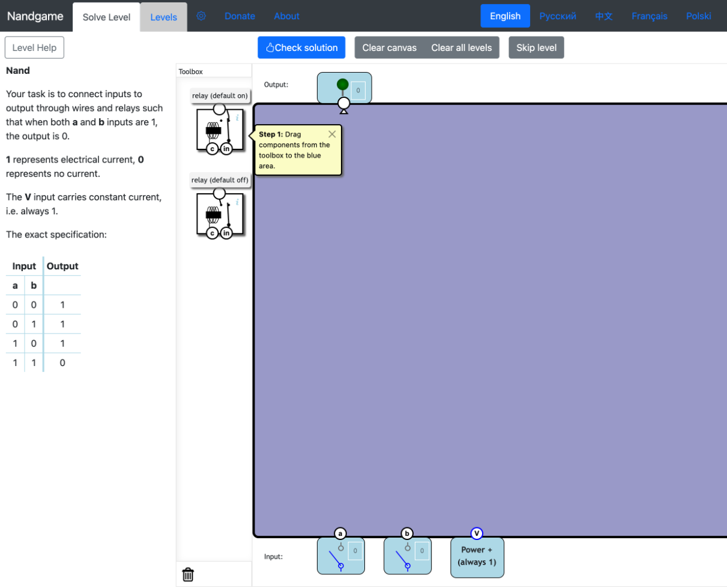Click the Clear canvas button

pos(389,48)
